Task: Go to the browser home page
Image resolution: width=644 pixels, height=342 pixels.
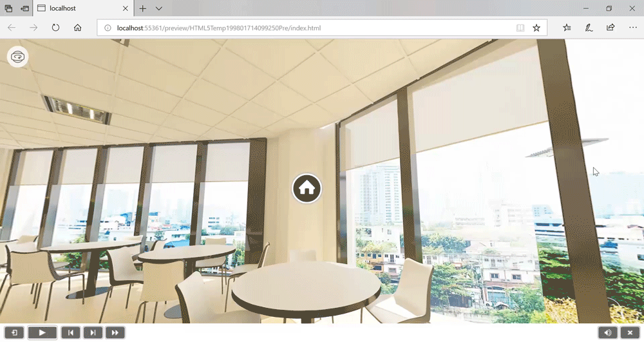Action: 77,28
